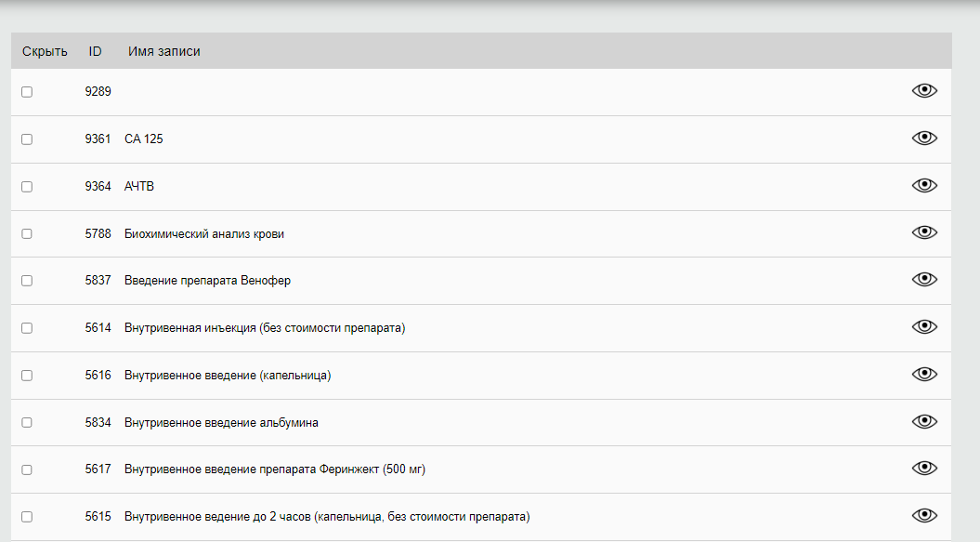Click the Имя записи column header
This screenshot has width=980, height=542.
tap(163, 51)
